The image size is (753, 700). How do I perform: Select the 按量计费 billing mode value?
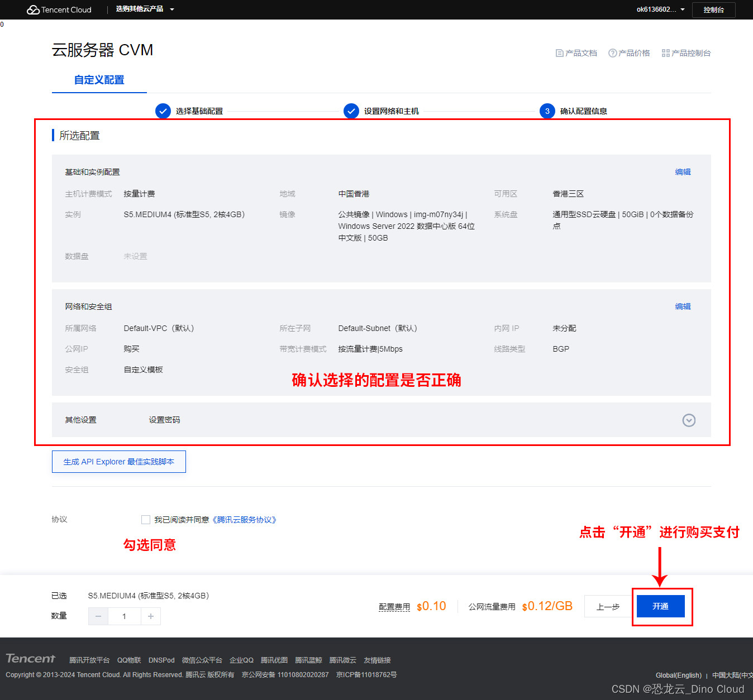(x=139, y=194)
